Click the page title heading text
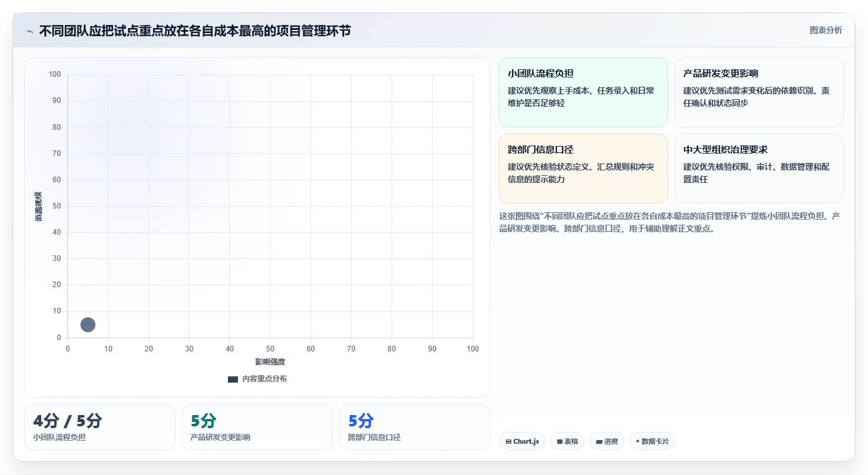This screenshot has height=475, width=868. pyautogui.click(x=195, y=31)
